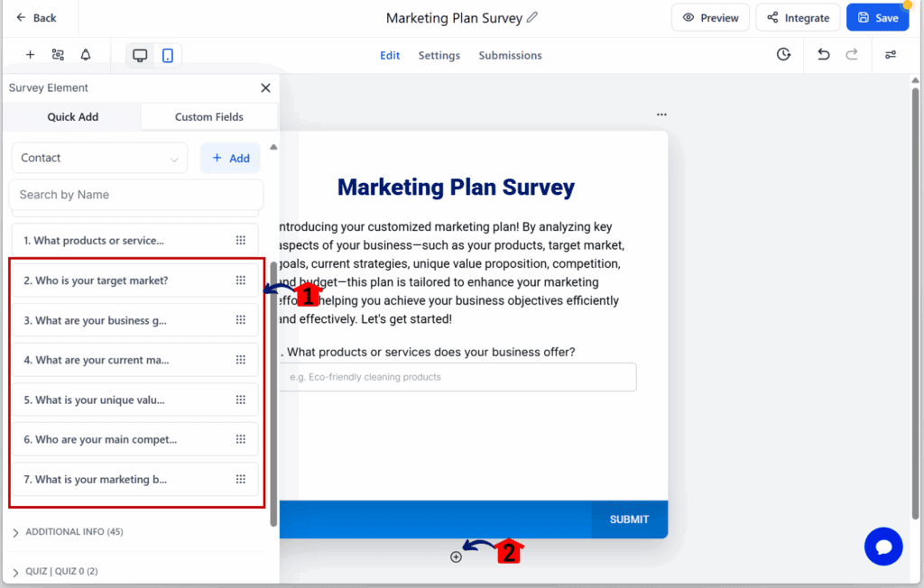
Task: Click the Back arrow button
Action: point(36,18)
